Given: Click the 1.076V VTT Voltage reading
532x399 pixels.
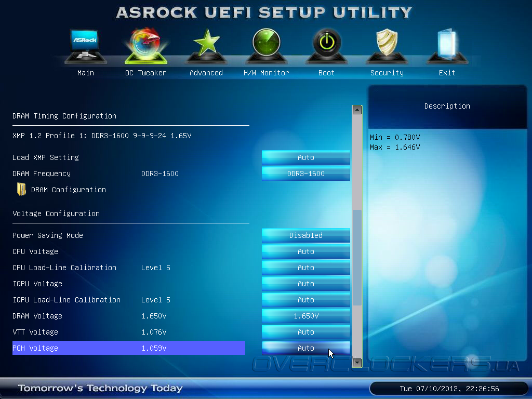Looking at the screenshot, I should click(x=154, y=332).
